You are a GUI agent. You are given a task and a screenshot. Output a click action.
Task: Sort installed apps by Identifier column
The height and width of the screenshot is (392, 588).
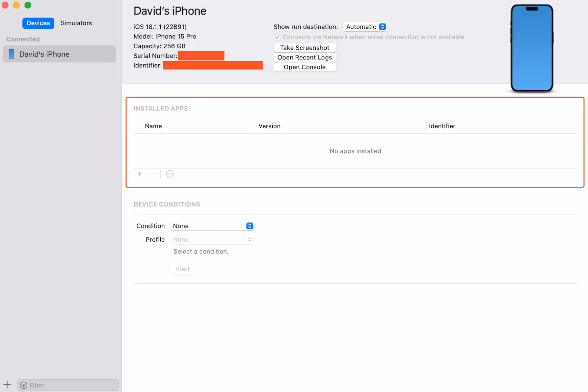click(442, 126)
